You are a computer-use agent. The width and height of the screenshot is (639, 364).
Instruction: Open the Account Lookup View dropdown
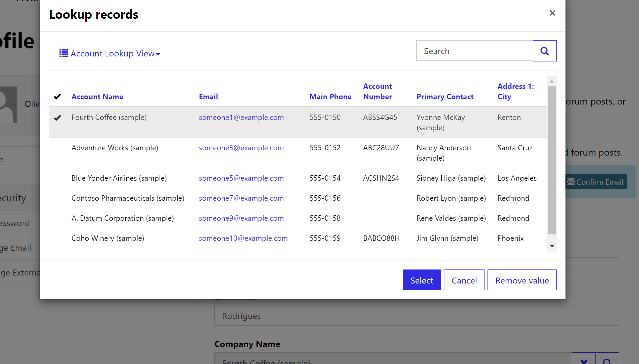pos(158,54)
